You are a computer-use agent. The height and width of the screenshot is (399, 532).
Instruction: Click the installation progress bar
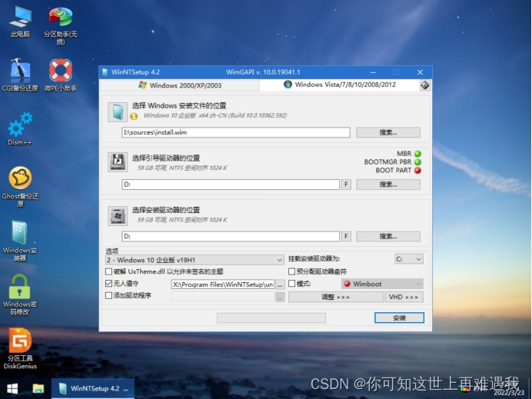click(x=271, y=318)
